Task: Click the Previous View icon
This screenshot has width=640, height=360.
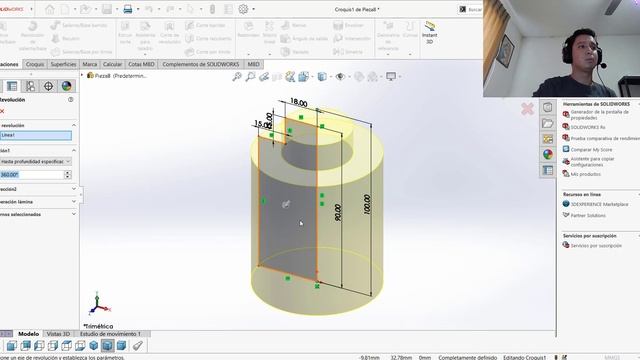Action: coord(264,76)
